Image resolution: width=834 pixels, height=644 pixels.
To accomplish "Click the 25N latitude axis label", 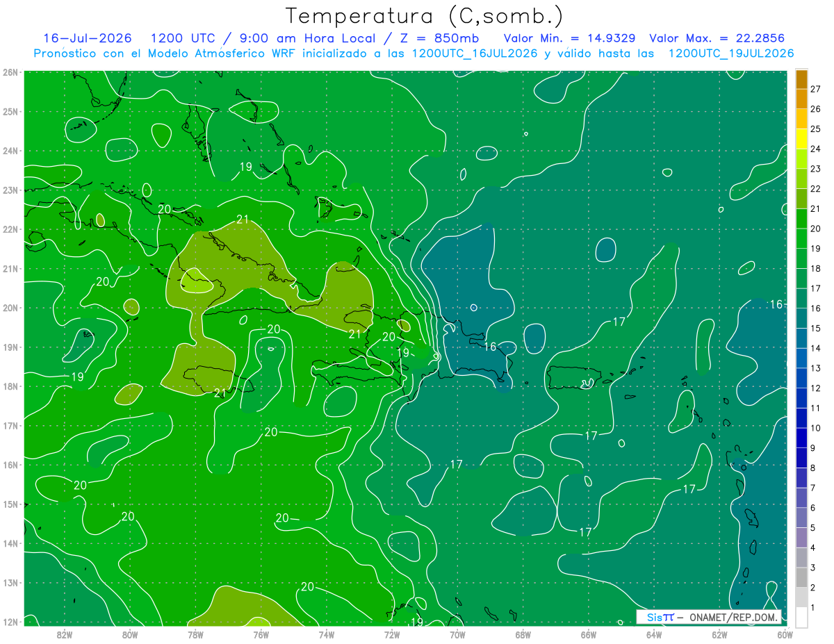I will [x=10, y=111].
